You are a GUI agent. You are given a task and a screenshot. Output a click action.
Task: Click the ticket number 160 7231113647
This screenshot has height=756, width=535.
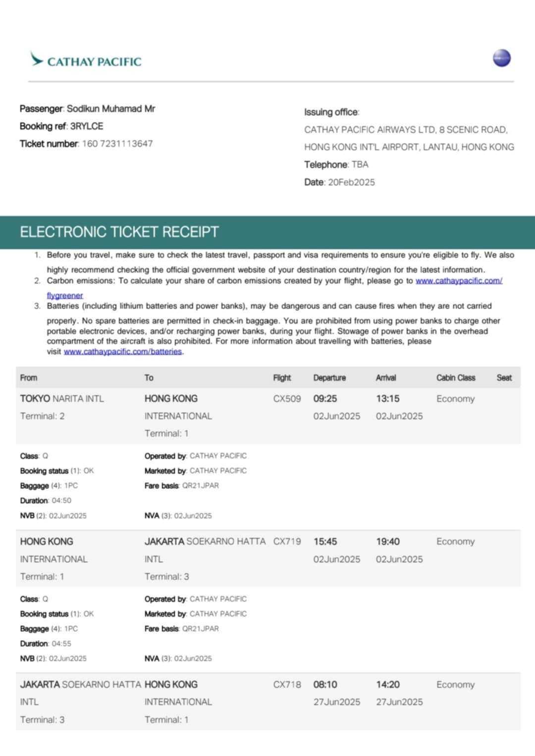click(x=117, y=144)
